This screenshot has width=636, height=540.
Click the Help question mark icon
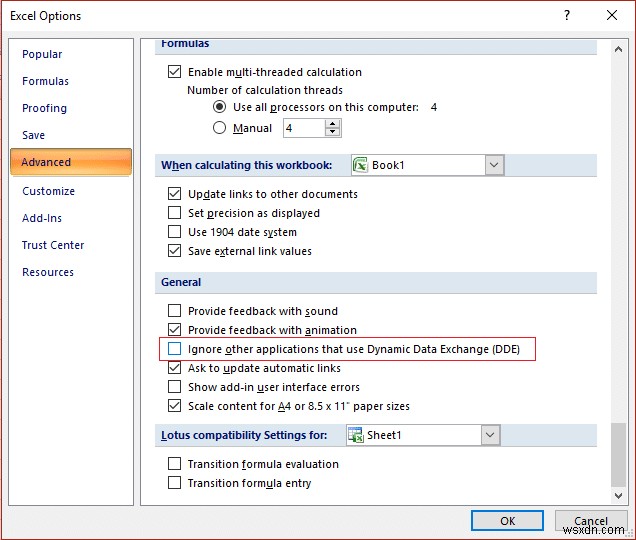pos(567,15)
